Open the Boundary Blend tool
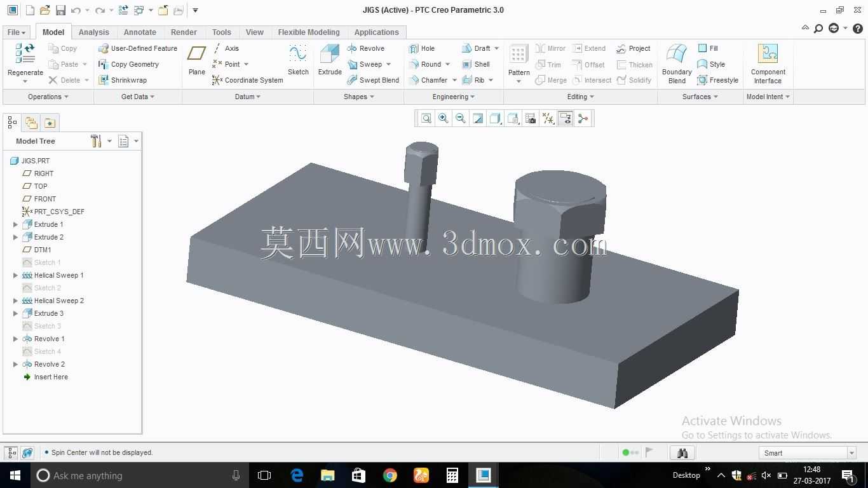868x488 pixels. [677, 64]
